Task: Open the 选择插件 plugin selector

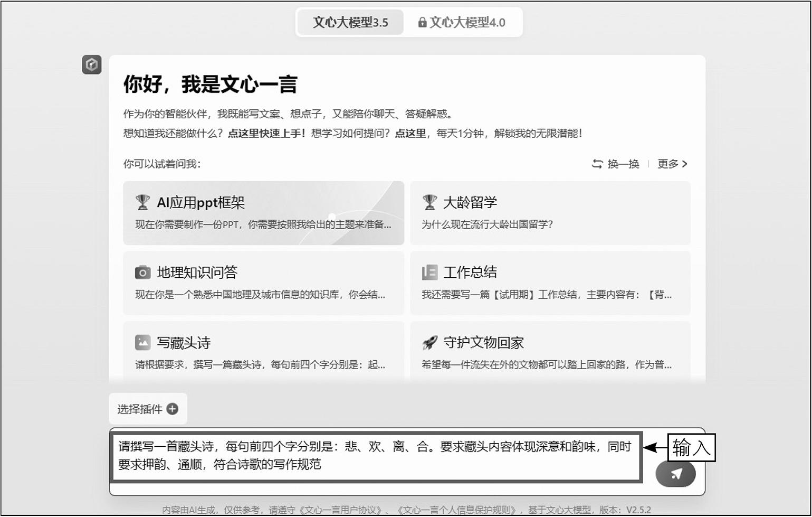Action: click(x=148, y=409)
